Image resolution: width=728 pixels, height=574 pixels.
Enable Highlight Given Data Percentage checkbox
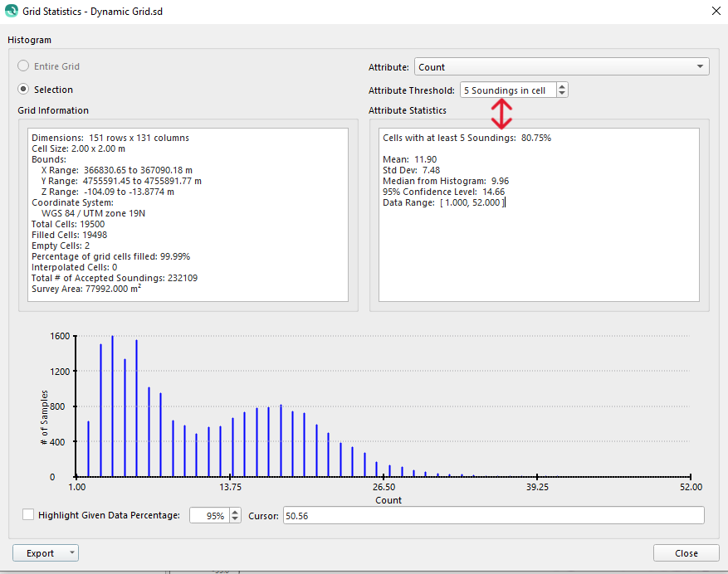28,515
